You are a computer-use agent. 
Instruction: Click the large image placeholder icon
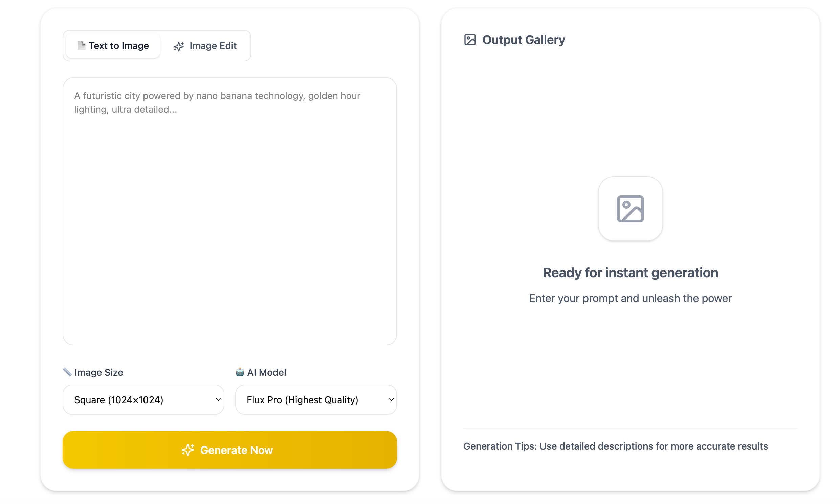point(630,208)
